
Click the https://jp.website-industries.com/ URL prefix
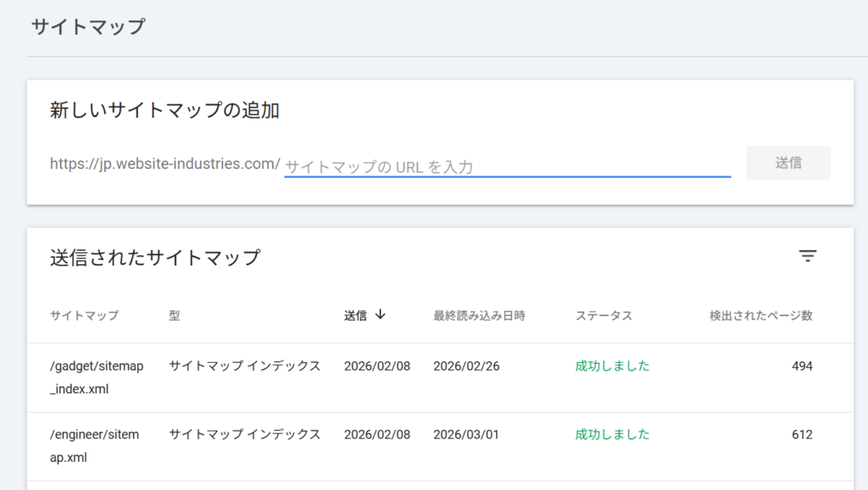pos(164,164)
